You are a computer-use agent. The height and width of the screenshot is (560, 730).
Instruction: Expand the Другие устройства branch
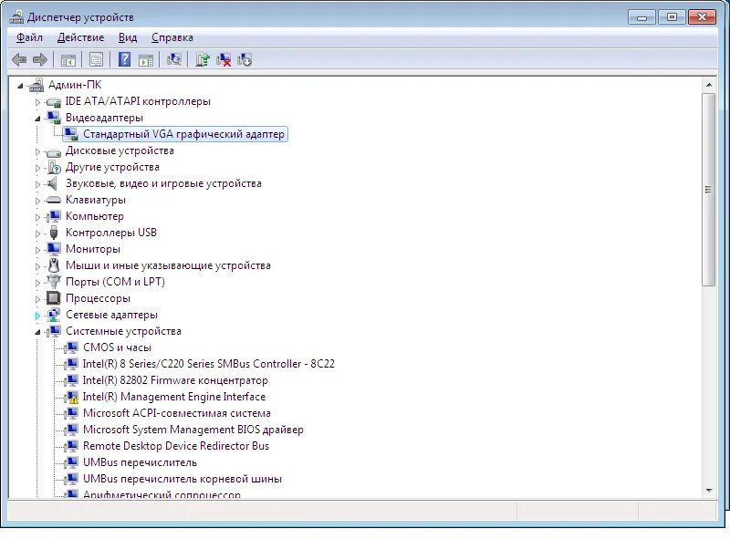pyautogui.click(x=37, y=168)
